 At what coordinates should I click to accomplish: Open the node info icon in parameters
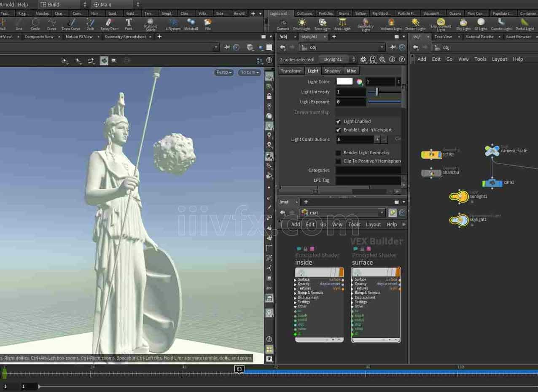[392, 59]
